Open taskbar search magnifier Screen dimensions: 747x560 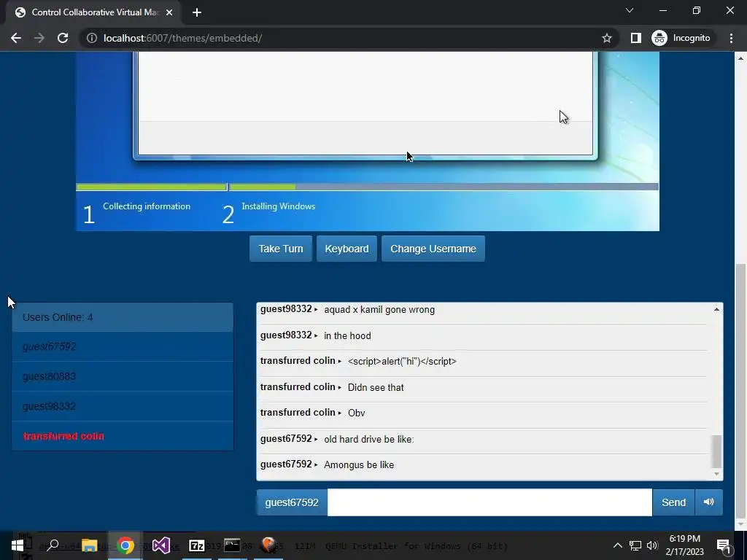pyautogui.click(x=53, y=545)
